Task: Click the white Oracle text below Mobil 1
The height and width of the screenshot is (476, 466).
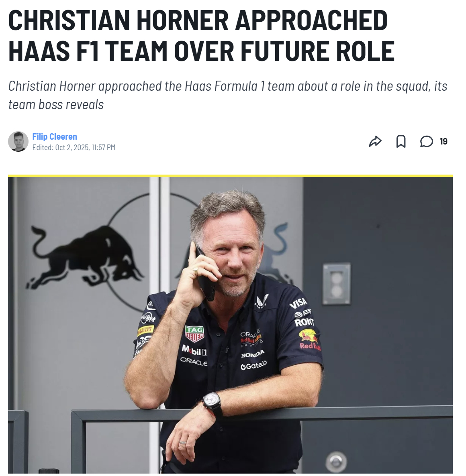Action: (194, 361)
